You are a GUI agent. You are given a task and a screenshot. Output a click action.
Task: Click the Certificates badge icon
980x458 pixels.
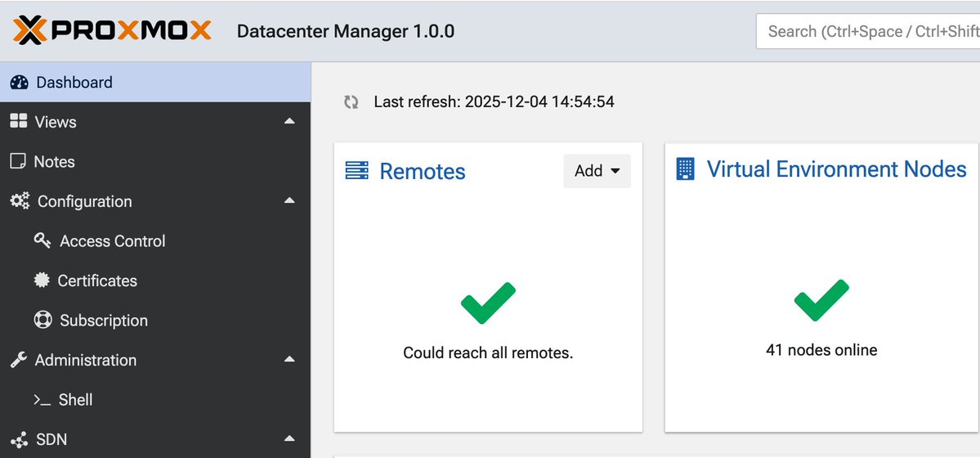click(x=42, y=281)
